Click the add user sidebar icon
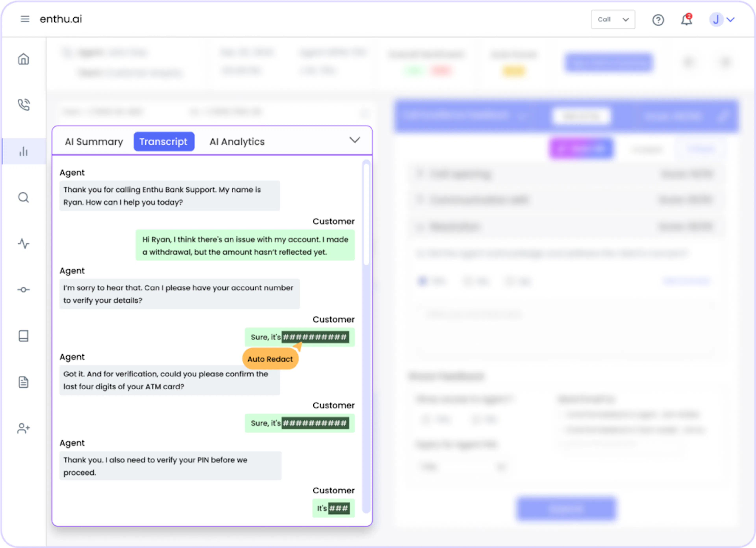Screen dimensions: 756x548 pos(23,428)
